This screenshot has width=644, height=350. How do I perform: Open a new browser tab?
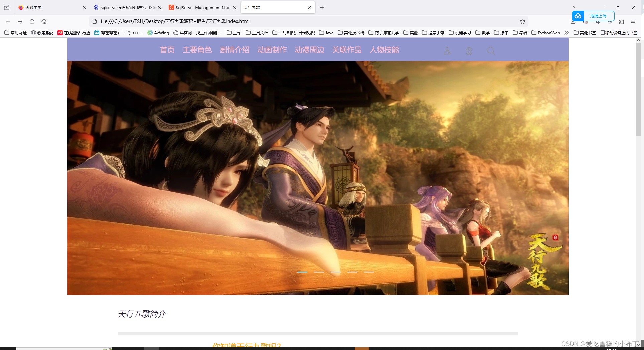point(322,7)
